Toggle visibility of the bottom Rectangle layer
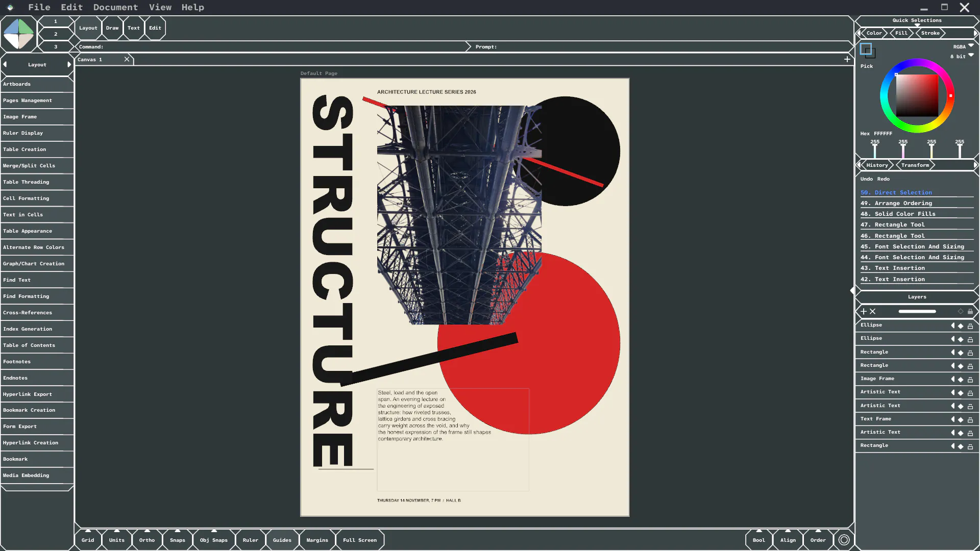The width and height of the screenshot is (980, 551). 961,446
